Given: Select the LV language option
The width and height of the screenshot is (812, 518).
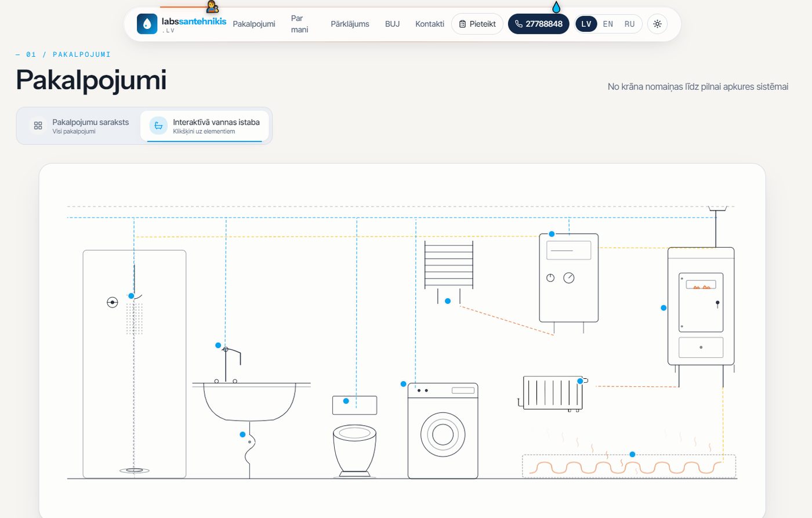Looking at the screenshot, I should pos(586,24).
